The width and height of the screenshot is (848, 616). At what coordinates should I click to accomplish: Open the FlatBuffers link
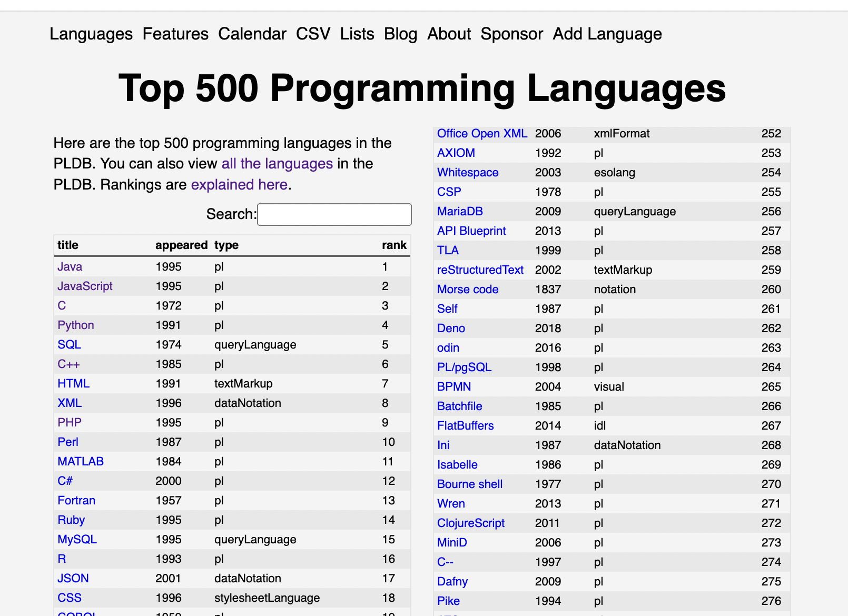click(x=466, y=426)
